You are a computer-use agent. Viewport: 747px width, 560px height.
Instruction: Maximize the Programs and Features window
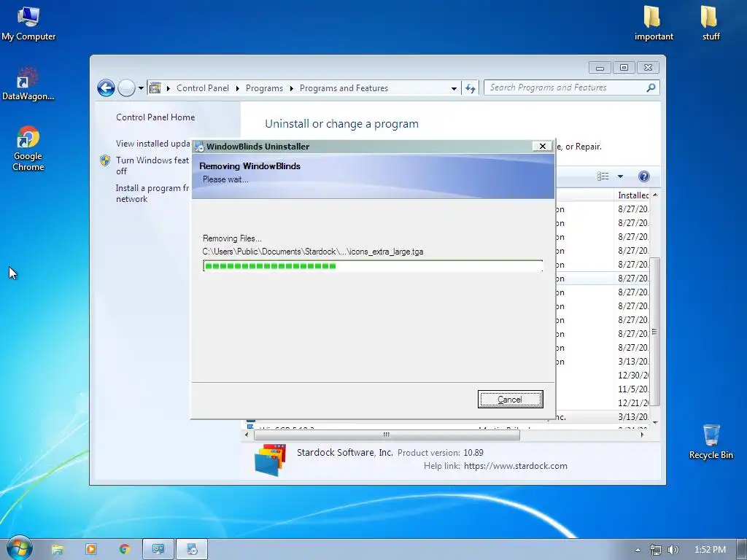tap(624, 68)
